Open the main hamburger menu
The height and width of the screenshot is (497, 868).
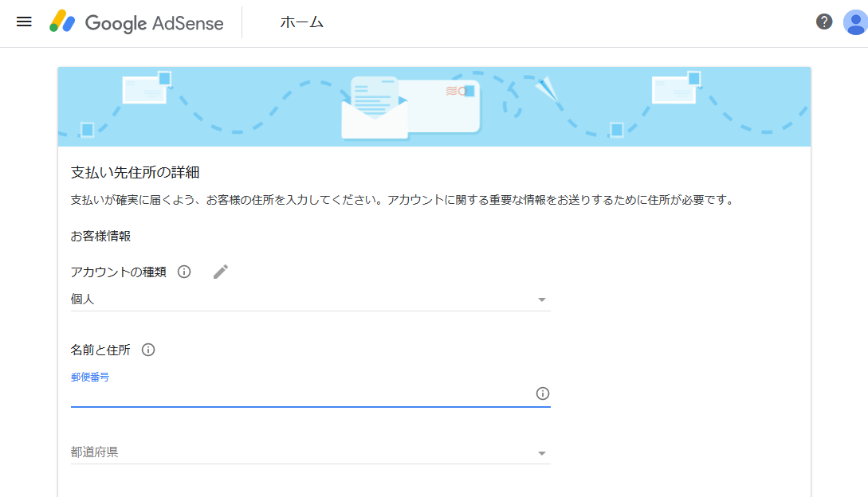pos(24,22)
